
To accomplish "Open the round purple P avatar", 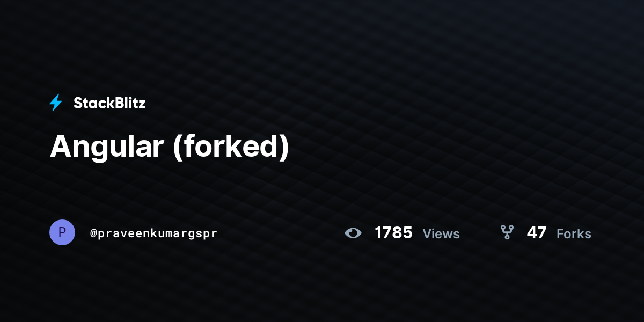I will click(x=62, y=232).
